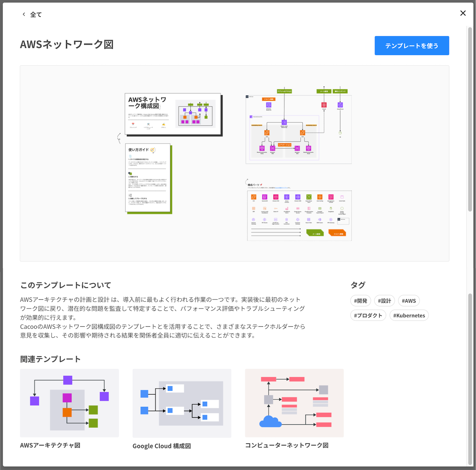Select the #開発 tag
This screenshot has width=476, height=470.
point(361,301)
